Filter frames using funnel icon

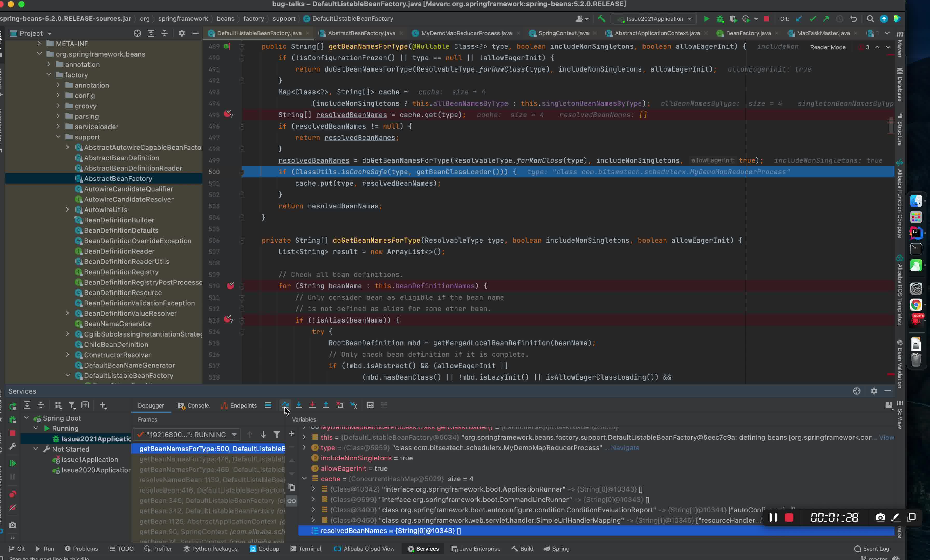tap(277, 435)
